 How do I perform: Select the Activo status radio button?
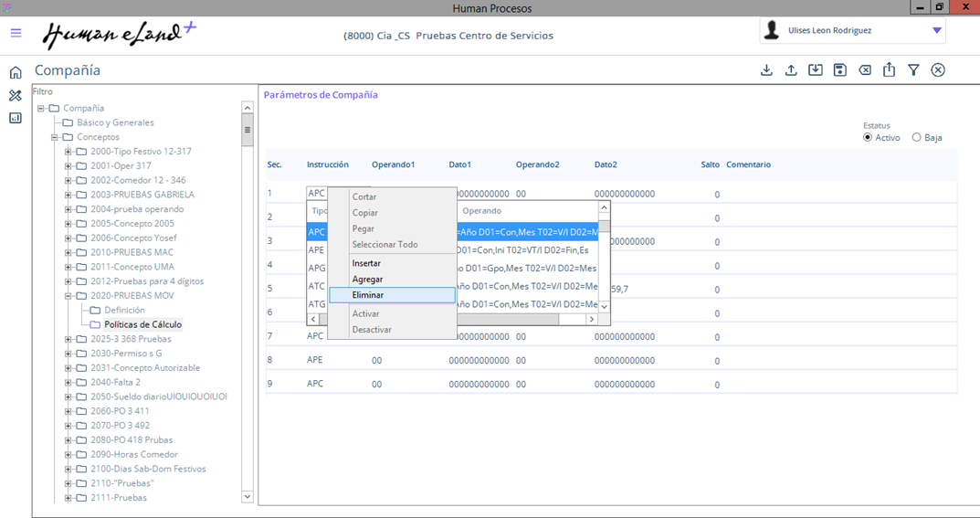(868, 138)
